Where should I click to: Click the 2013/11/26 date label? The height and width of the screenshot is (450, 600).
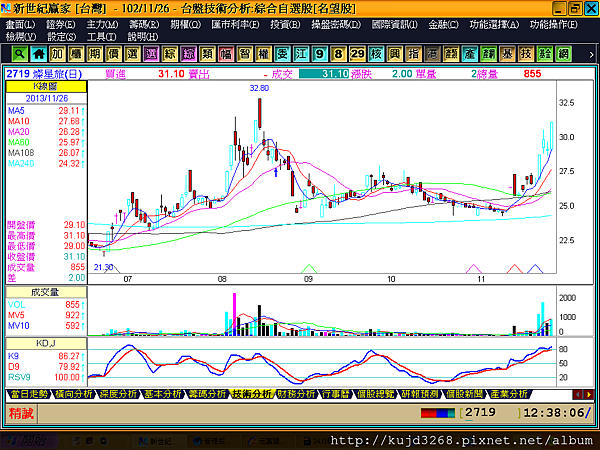tap(47, 98)
